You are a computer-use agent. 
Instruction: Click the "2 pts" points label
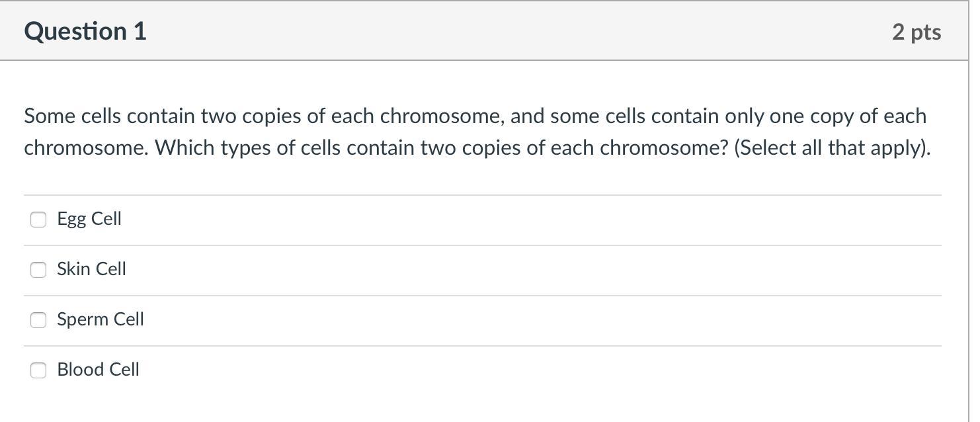pyautogui.click(x=916, y=32)
